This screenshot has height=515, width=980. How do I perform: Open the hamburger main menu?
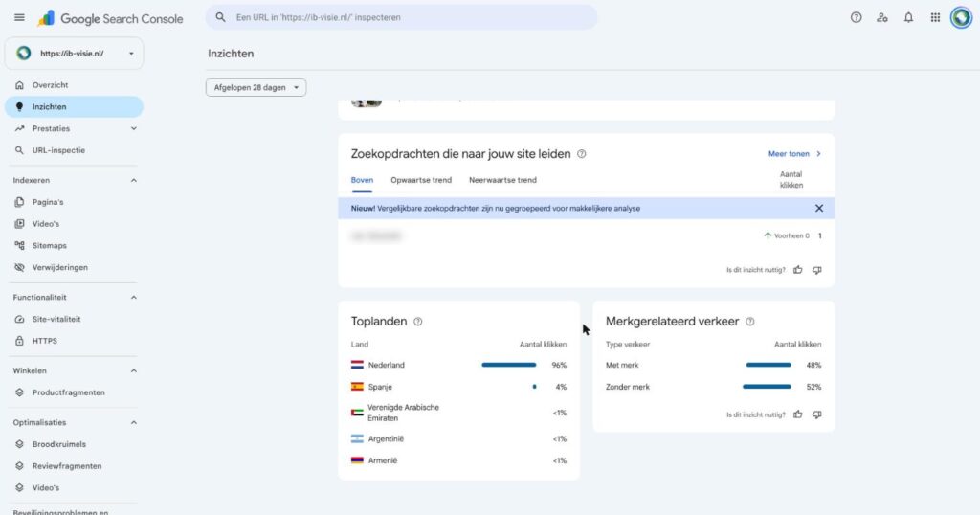[19, 17]
